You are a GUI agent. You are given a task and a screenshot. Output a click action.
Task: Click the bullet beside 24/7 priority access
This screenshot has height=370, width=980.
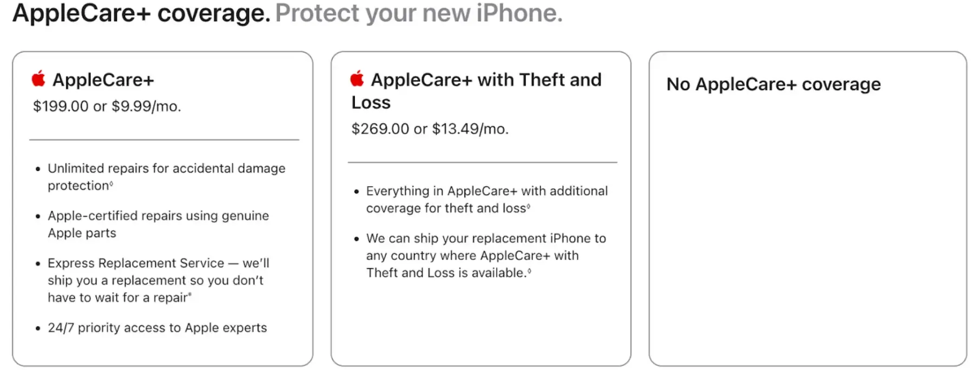click(37, 327)
